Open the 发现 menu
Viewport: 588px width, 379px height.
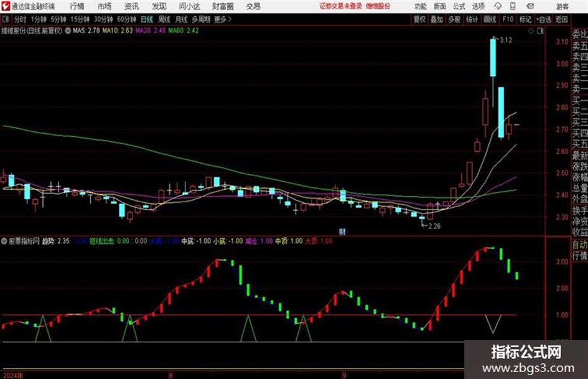pyautogui.click(x=159, y=6)
